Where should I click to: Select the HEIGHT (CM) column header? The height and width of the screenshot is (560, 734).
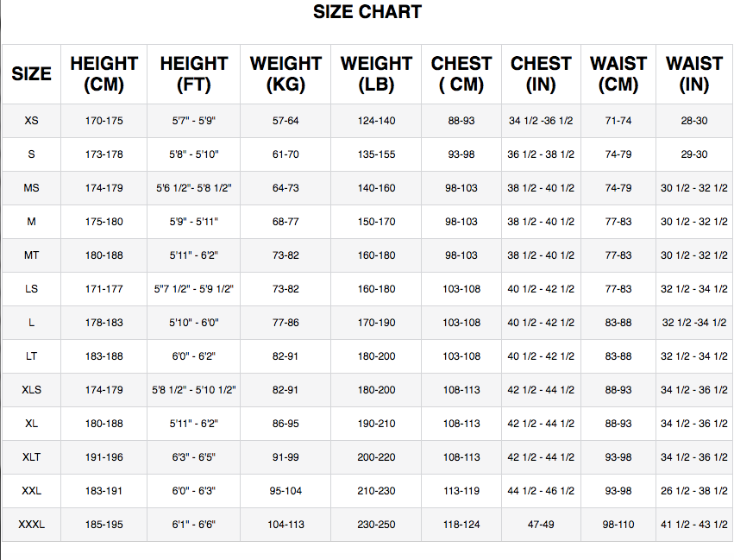tap(104, 74)
